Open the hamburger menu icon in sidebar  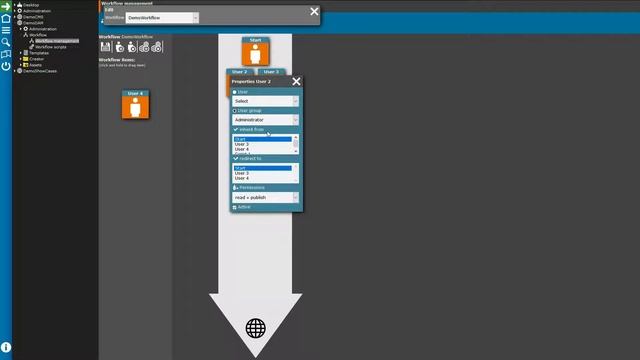6,30
